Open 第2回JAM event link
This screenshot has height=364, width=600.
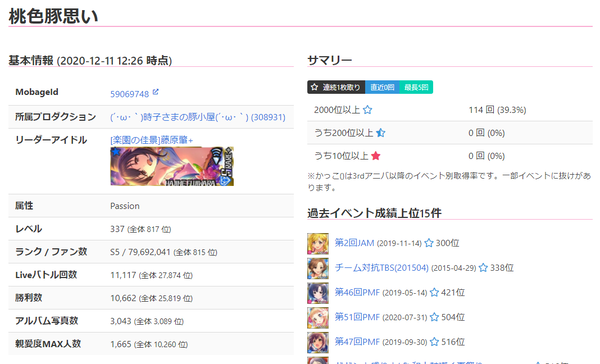click(354, 243)
